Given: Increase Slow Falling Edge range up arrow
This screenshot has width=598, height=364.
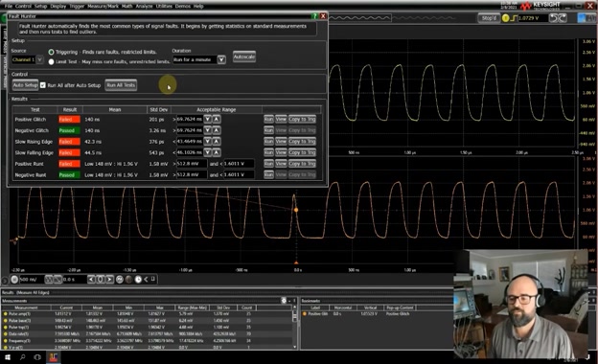Looking at the screenshot, I should (x=217, y=152).
